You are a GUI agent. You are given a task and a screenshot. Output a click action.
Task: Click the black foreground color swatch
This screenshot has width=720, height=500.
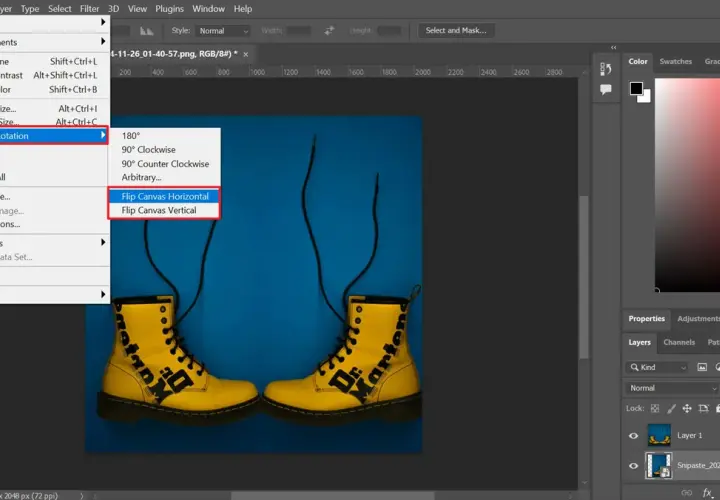pyautogui.click(x=636, y=88)
